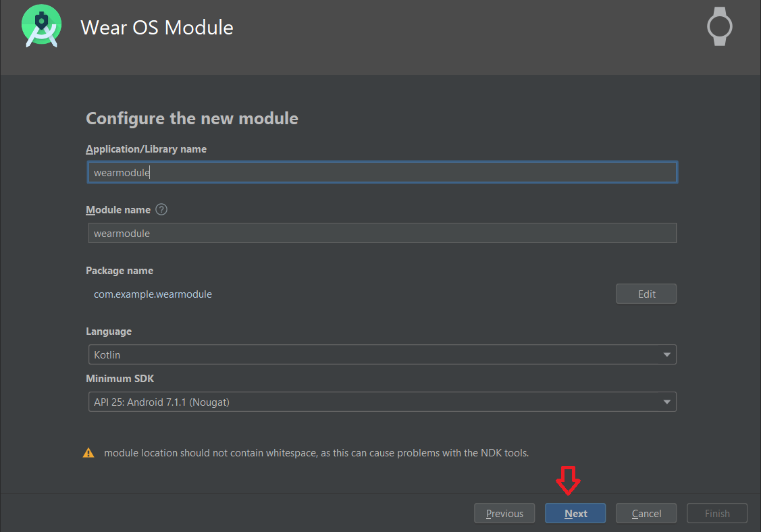
Task: Click the yellow warning triangle icon
Action: coord(89,452)
